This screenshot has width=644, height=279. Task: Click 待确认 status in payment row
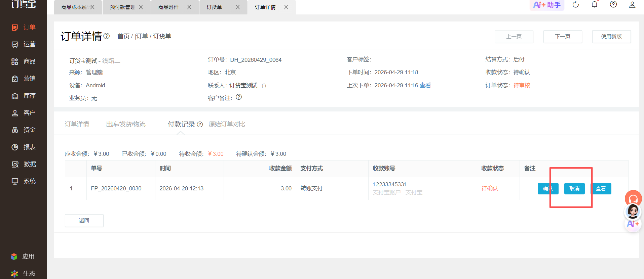(490, 188)
